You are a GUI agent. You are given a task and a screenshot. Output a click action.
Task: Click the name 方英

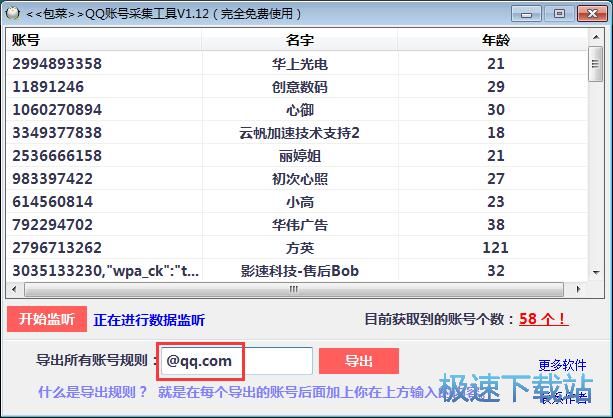[300, 248]
